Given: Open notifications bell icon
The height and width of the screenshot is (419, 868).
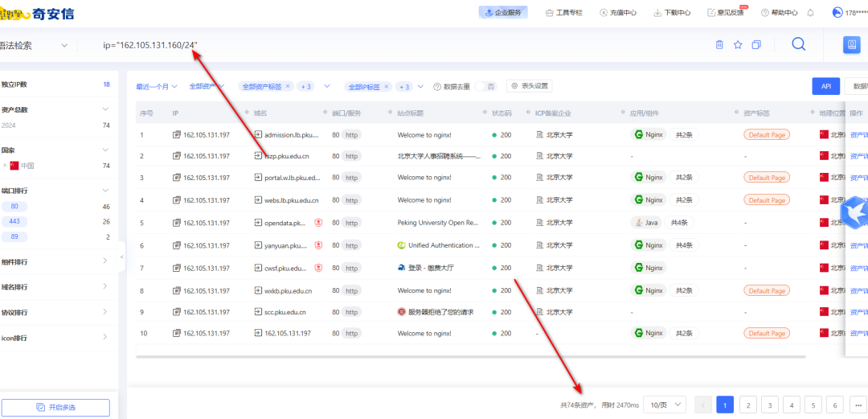Looking at the screenshot, I should (x=810, y=13).
